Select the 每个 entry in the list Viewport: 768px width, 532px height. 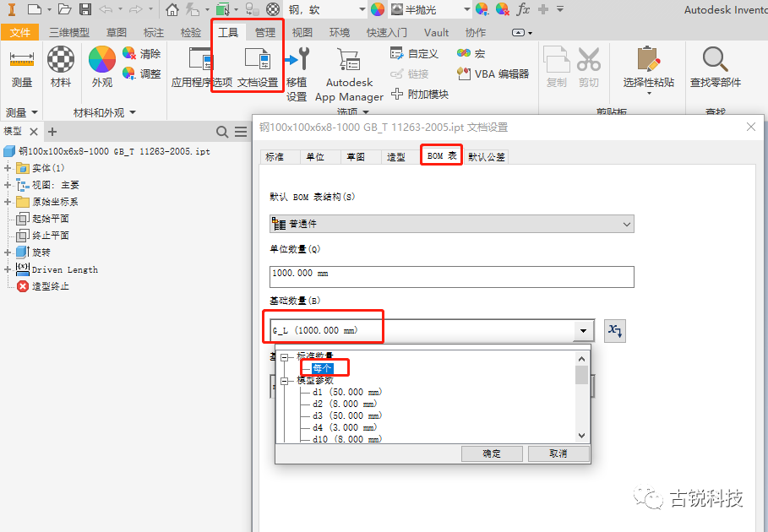(322, 368)
